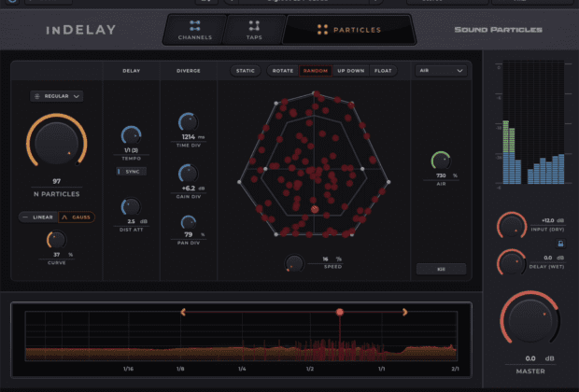Click the Sound Particles brand logo

pos(498,30)
